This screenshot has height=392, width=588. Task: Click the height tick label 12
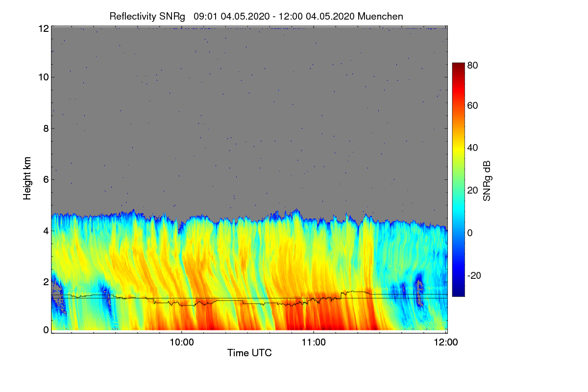(x=44, y=28)
